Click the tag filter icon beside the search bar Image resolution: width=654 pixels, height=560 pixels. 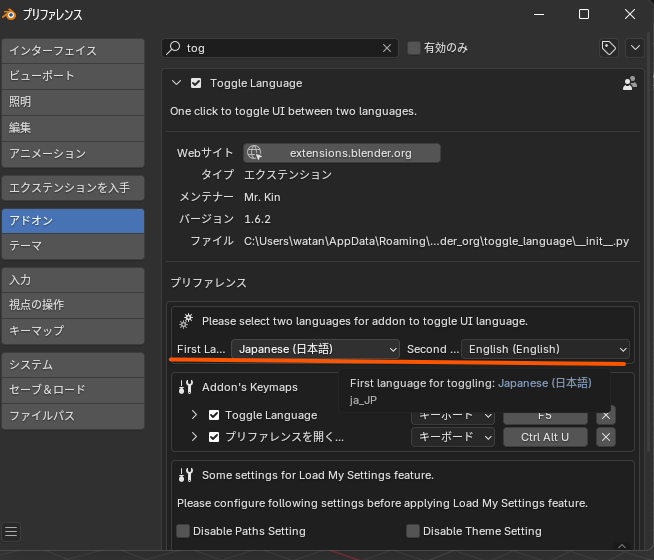608,48
